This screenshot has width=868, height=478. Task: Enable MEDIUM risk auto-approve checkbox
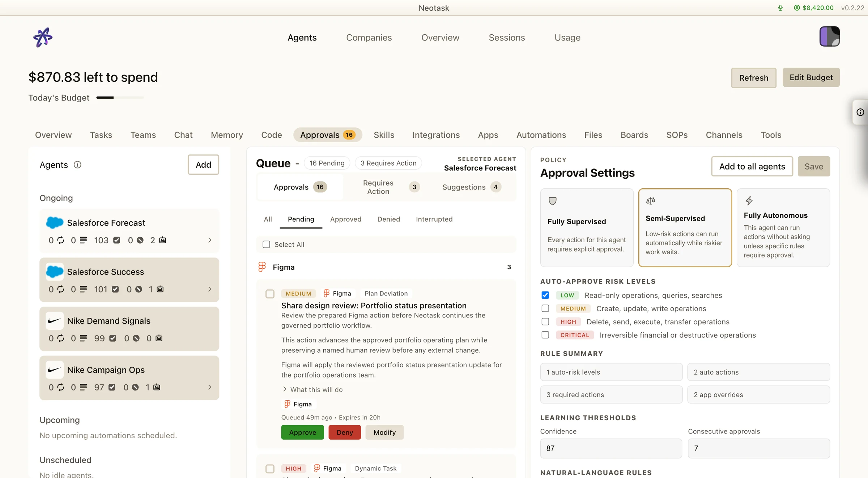pyautogui.click(x=545, y=308)
